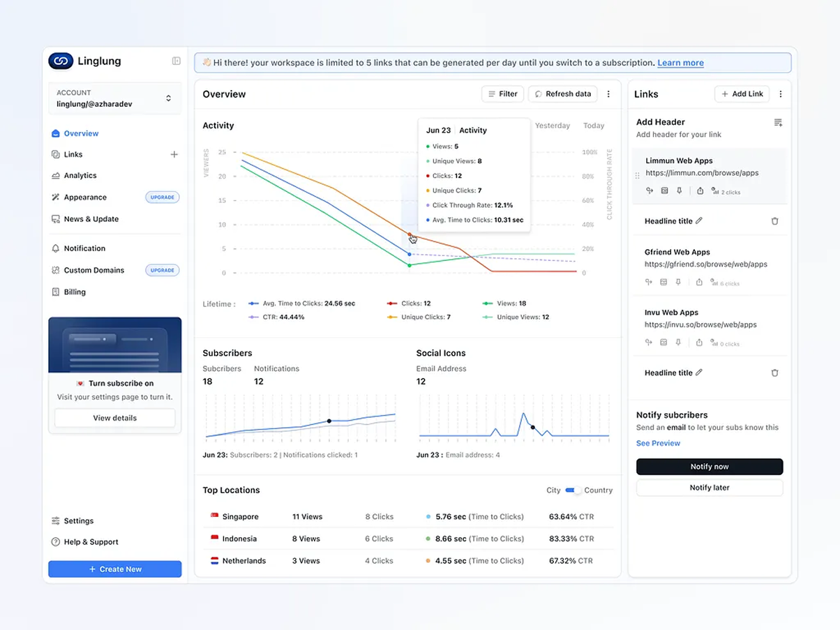
Task: Share the Gfriend Web Apps link
Action: click(x=699, y=283)
